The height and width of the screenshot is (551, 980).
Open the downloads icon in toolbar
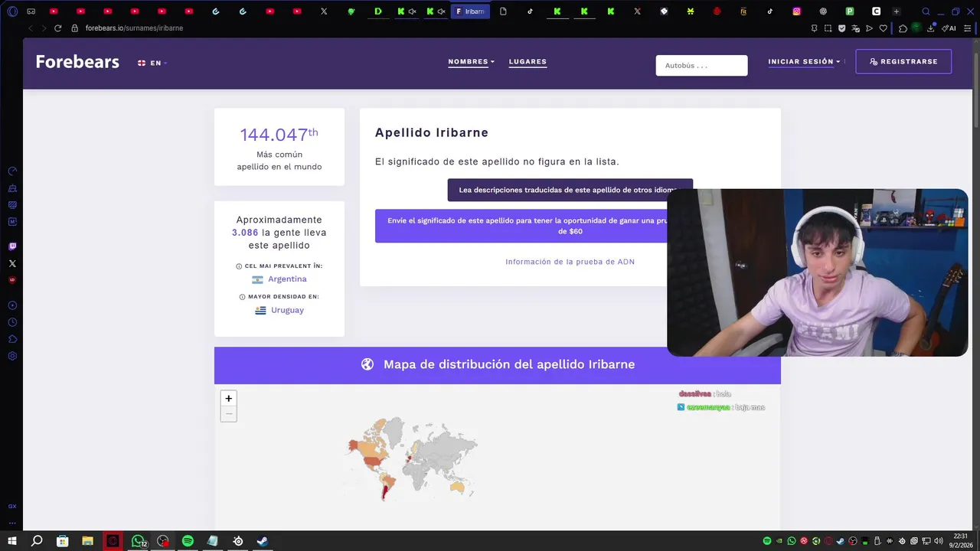(x=931, y=28)
